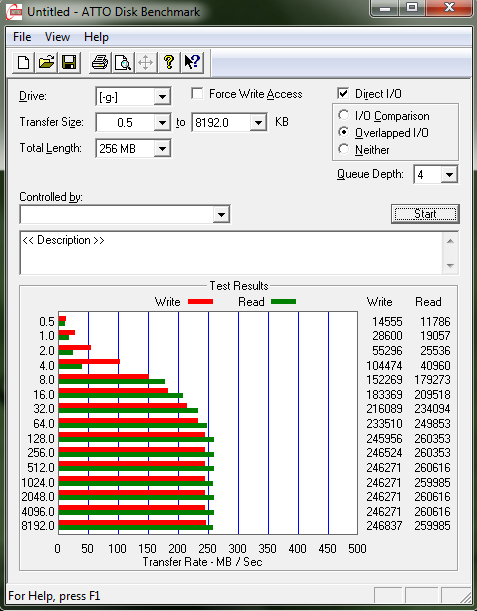Click the yellow question mark About icon
Viewport: 477px width, 611px height.
(x=169, y=62)
